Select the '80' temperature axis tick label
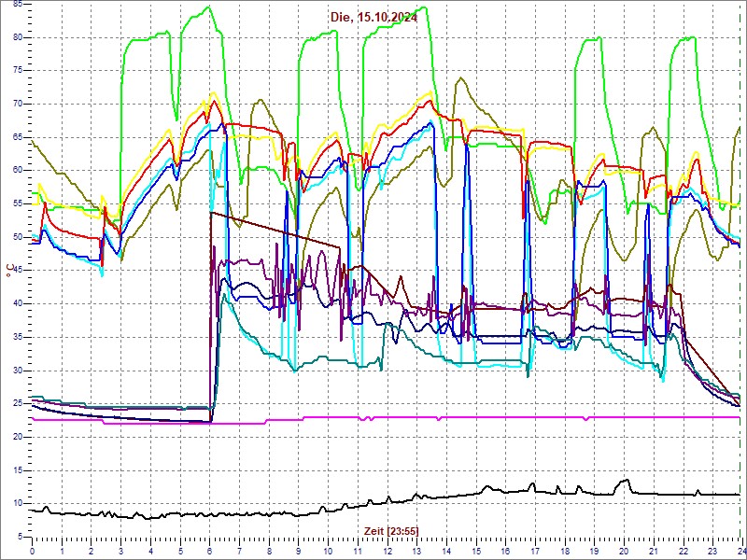Screen dimensions: 747x560 (x=18, y=37)
